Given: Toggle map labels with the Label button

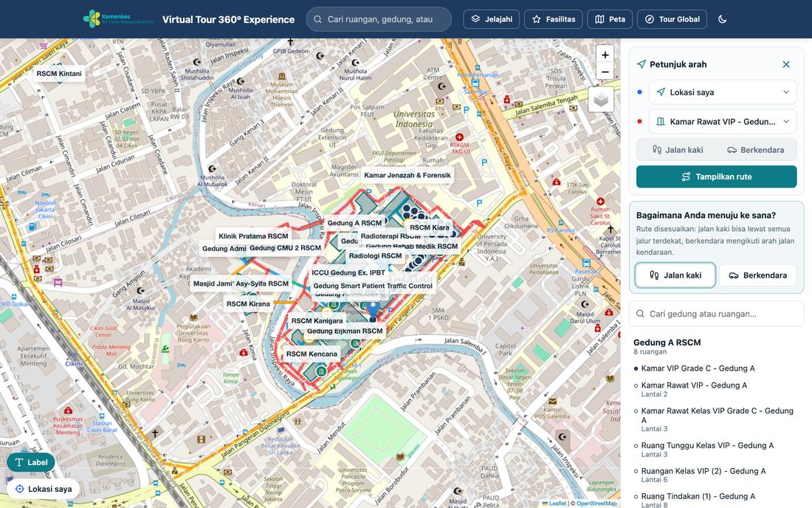Looking at the screenshot, I should click(x=31, y=462).
